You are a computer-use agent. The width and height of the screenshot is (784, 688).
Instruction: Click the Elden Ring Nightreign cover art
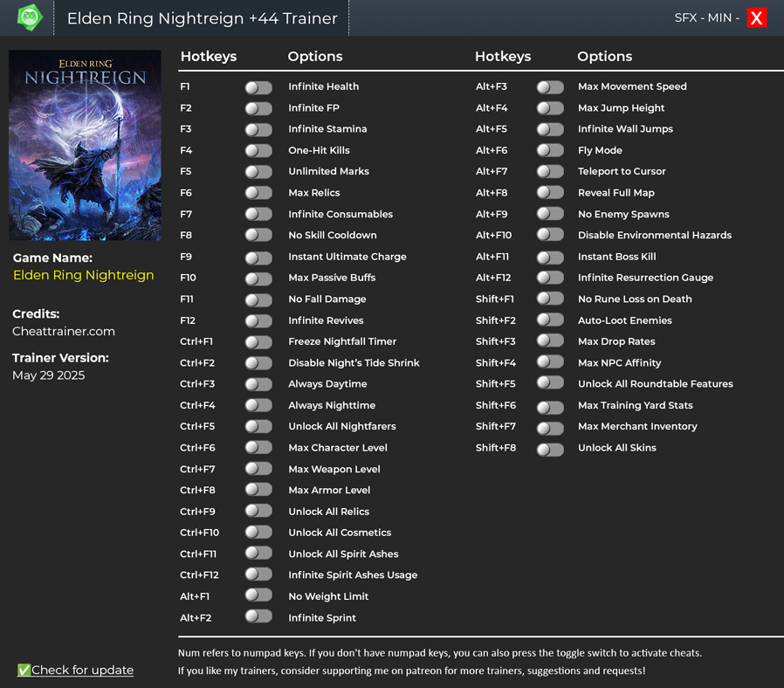pos(85,145)
